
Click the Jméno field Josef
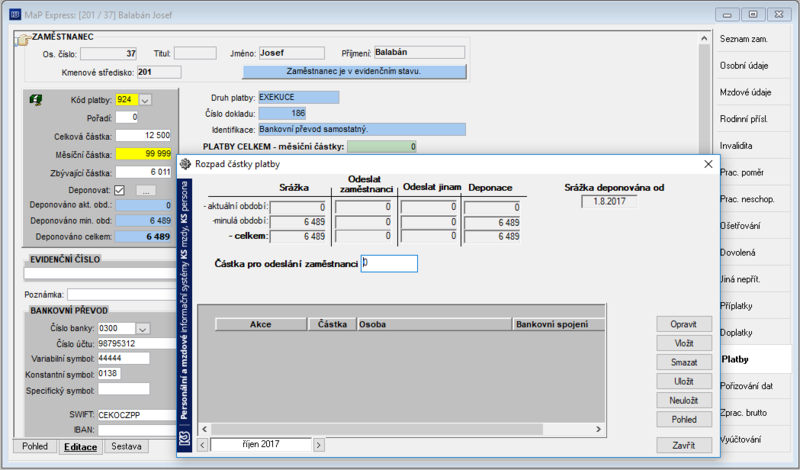pyautogui.click(x=291, y=53)
